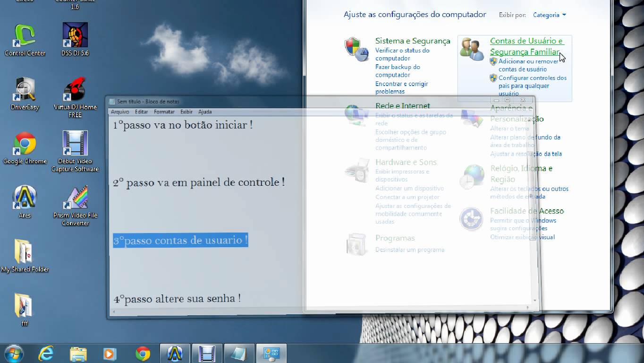This screenshot has width=644, height=363.
Task: Open Windows Media Player in taskbar
Action: [110, 354]
